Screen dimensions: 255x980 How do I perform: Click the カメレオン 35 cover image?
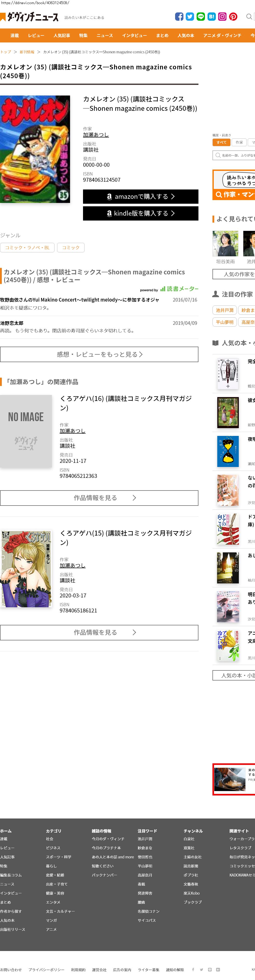coord(35,149)
